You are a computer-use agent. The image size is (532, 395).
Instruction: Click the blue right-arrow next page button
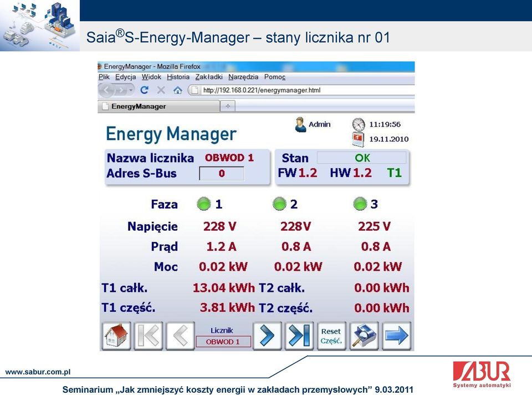click(396, 336)
